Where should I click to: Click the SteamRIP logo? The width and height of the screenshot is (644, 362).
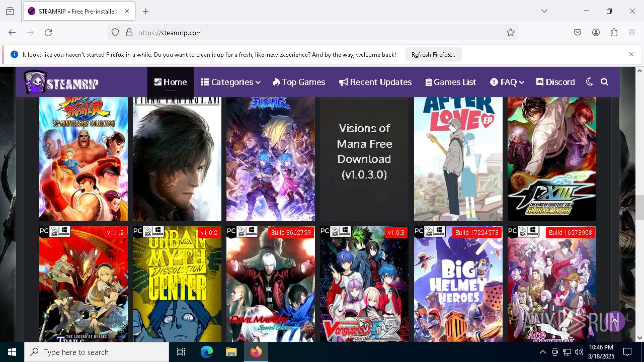click(61, 82)
